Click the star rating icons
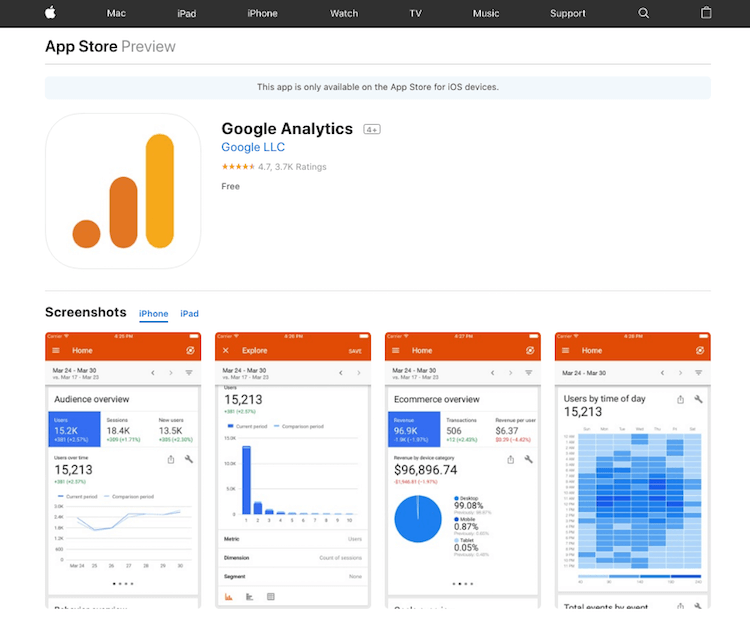750x625 pixels. (238, 166)
